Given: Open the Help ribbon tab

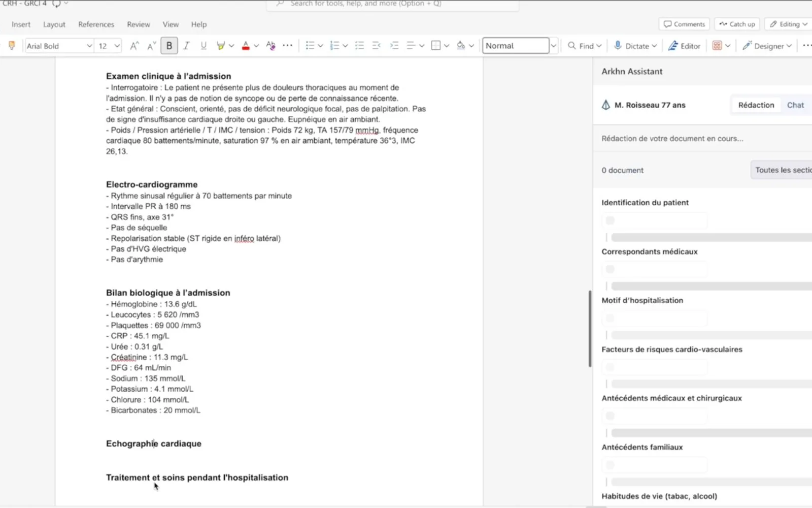Looking at the screenshot, I should coord(199,24).
